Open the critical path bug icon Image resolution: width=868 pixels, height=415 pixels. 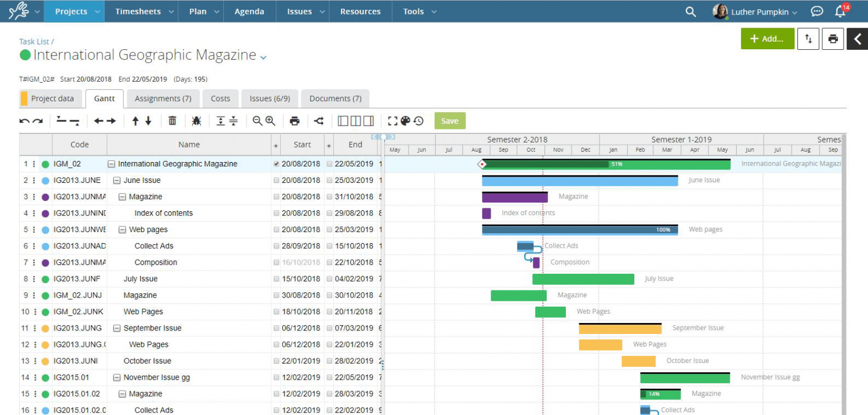[x=196, y=120]
